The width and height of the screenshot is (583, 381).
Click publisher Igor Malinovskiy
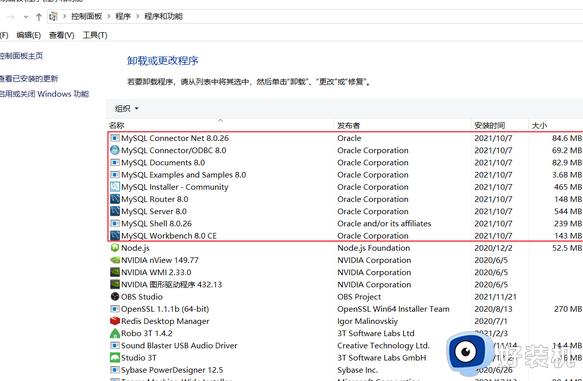tap(367, 321)
